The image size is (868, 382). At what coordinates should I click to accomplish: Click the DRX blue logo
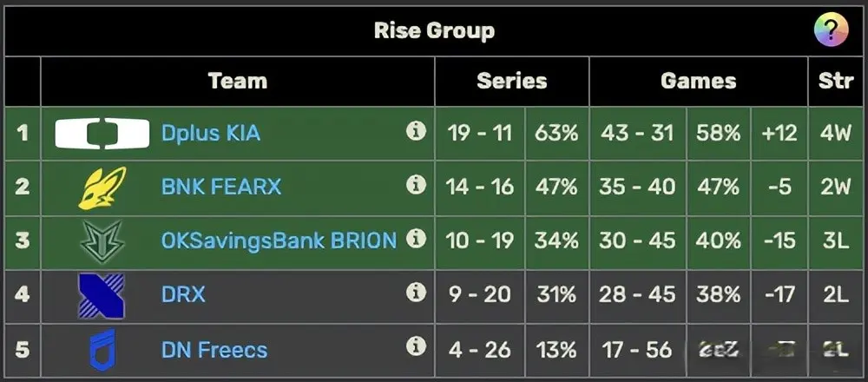tap(102, 295)
